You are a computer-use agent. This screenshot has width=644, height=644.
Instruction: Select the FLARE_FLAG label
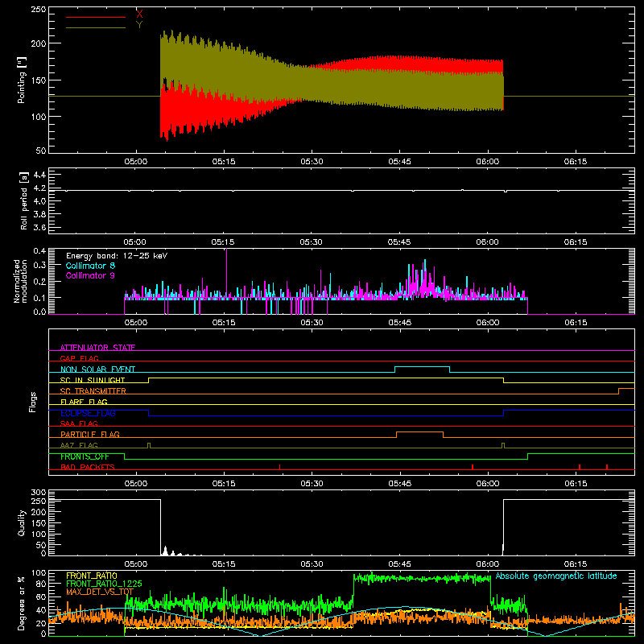tap(84, 402)
